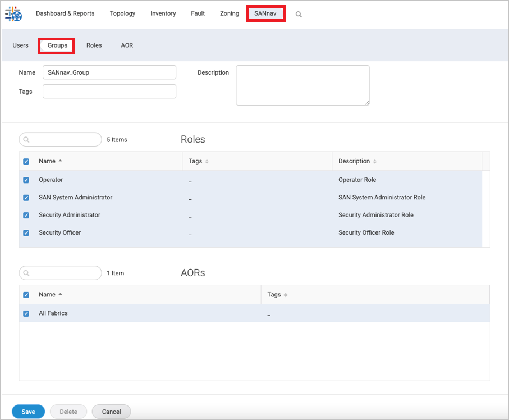Sort Roles table by Description arrows
509x420 pixels.
375,162
